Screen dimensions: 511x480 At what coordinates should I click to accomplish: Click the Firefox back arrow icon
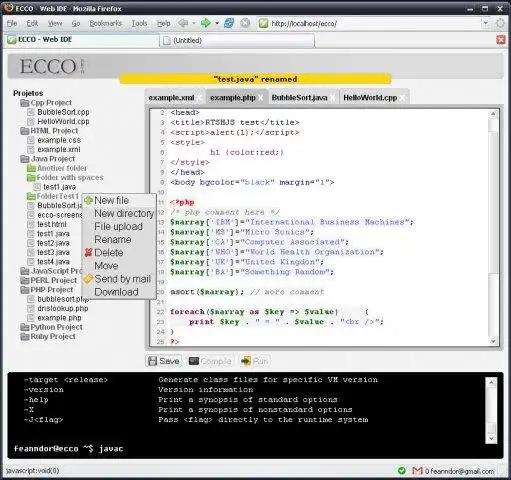pyautogui.click(x=183, y=23)
